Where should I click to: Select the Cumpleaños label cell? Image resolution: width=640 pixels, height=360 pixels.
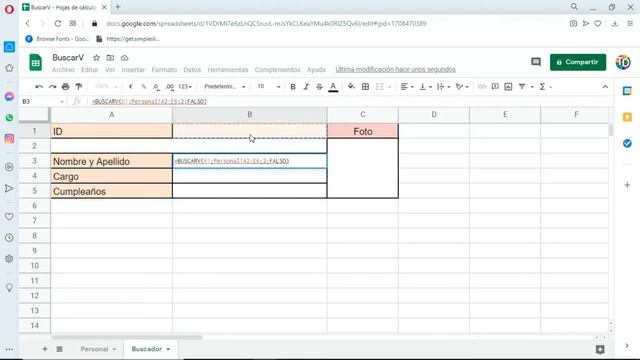coord(111,191)
